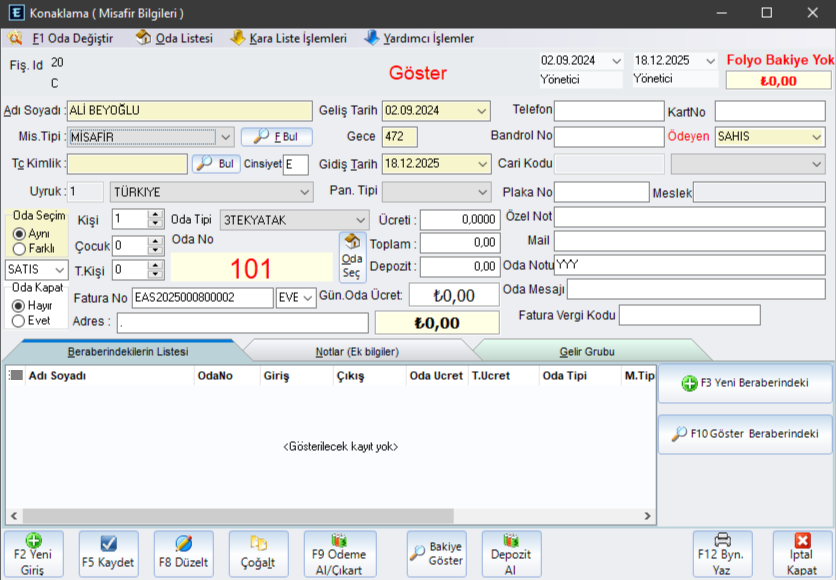Select the Aynı room radio option

pyautogui.click(x=19, y=233)
